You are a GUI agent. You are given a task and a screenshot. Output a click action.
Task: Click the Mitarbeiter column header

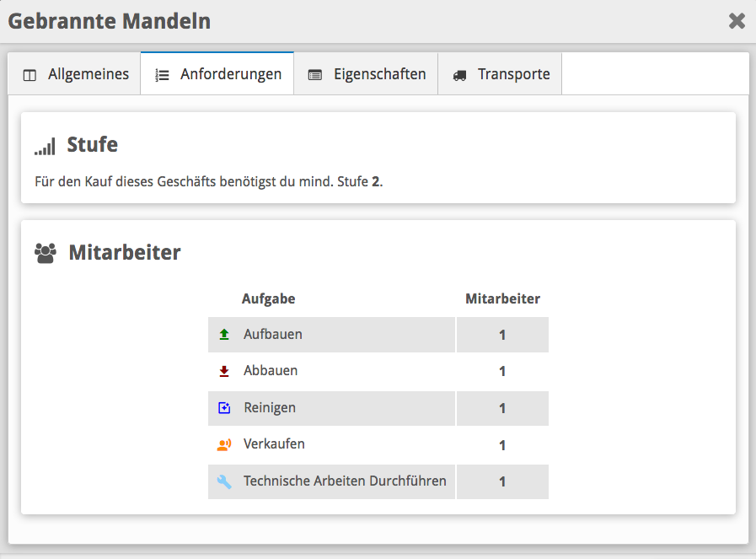pos(502,298)
